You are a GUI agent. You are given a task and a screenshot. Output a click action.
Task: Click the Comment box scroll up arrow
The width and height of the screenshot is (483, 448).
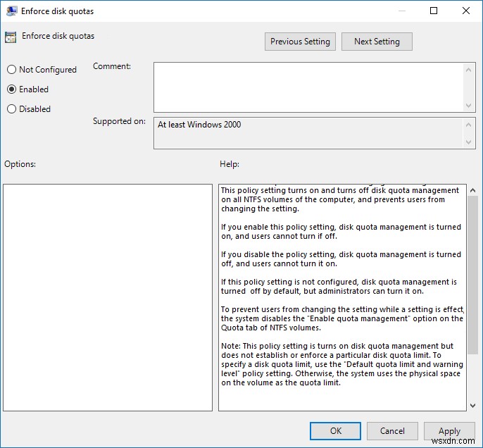click(468, 70)
